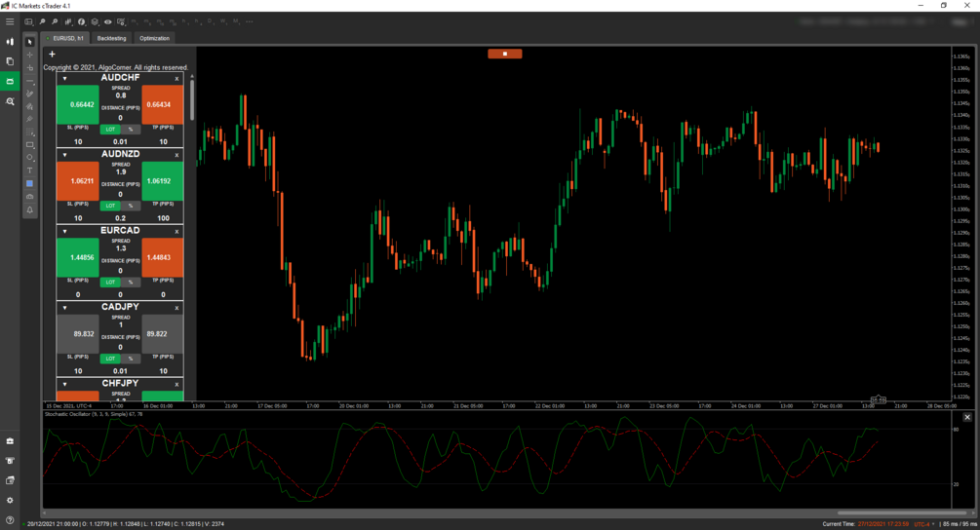Set a price alert with bell icon
The image size is (980, 530).
pyautogui.click(x=29, y=209)
